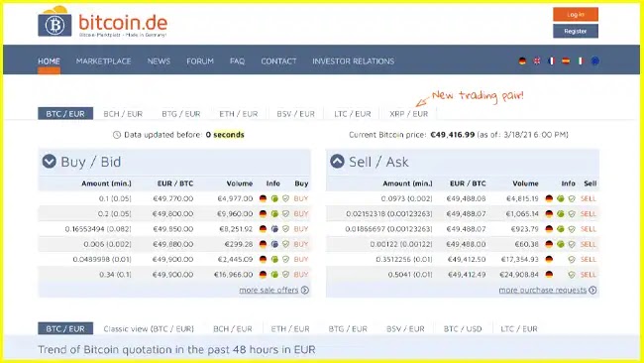Click the clock icon beside Data updated

click(x=117, y=135)
